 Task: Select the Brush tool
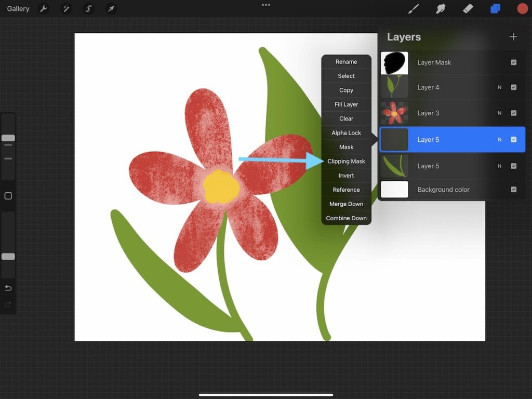[414, 9]
